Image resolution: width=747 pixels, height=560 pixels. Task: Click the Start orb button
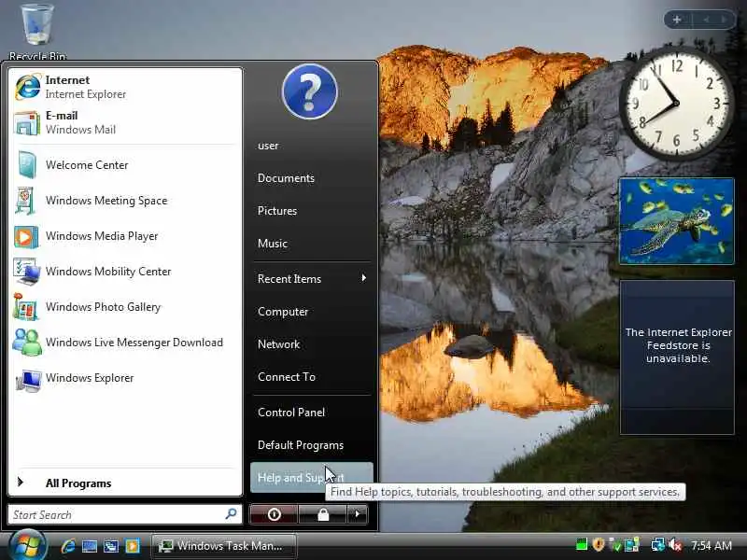click(27, 545)
